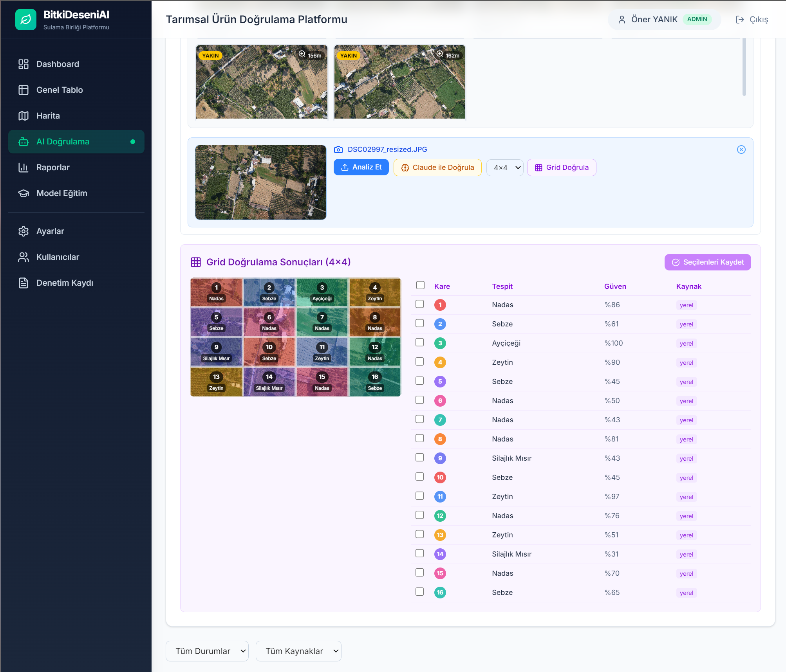Open the Model Eğitim page
Screen dimensions: 786x672
pos(76,193)
